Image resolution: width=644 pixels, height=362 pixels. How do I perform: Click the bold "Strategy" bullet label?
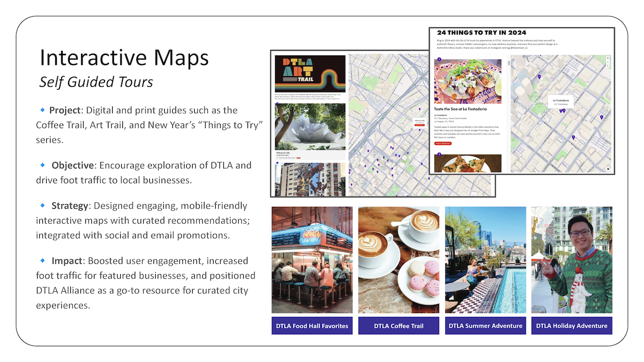[x=70, y=206]
